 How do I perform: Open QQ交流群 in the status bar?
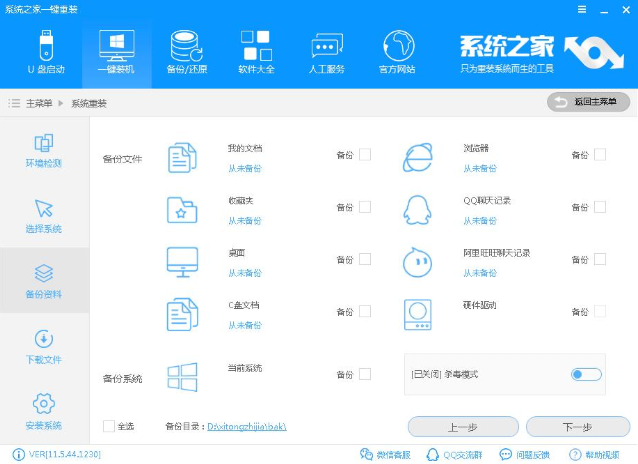[454, 455]
